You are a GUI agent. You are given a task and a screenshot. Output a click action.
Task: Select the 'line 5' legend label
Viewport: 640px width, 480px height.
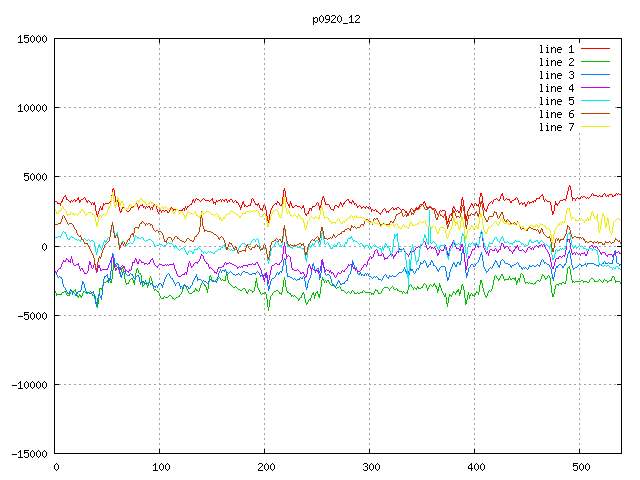tap(557, 101)
